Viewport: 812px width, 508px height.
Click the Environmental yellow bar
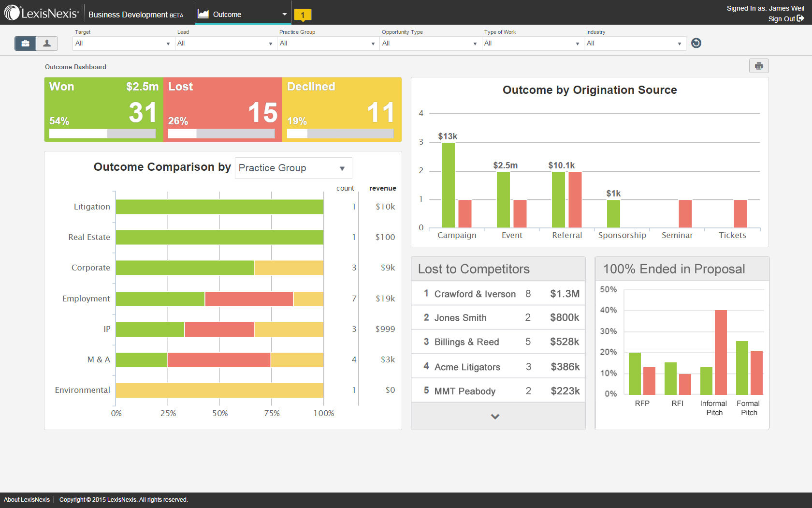tap(219, 390)
